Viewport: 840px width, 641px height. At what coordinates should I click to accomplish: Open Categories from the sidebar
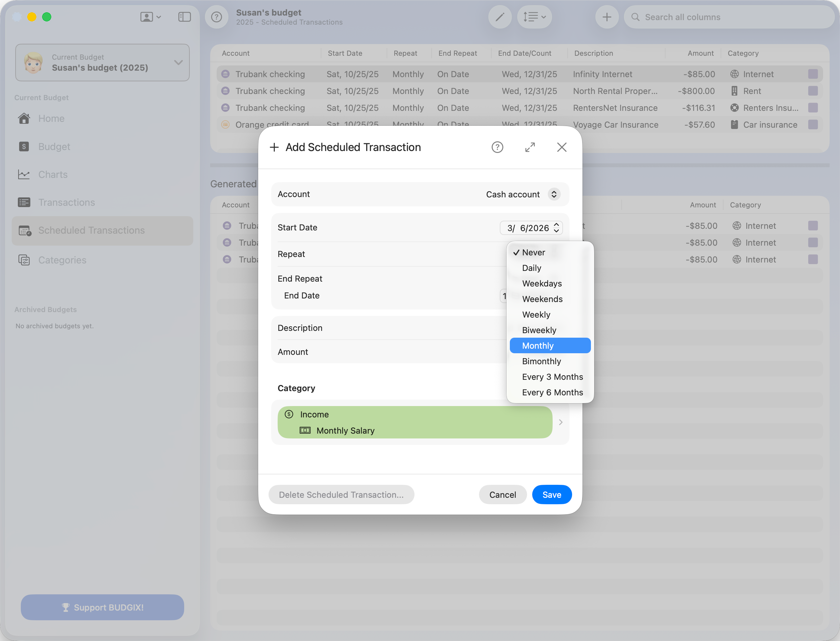pos(62,260)
